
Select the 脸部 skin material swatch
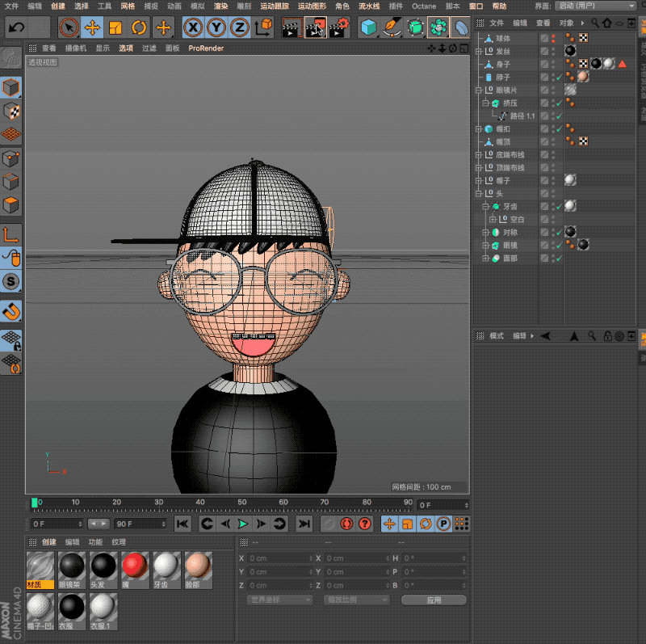tap(198, 570)
